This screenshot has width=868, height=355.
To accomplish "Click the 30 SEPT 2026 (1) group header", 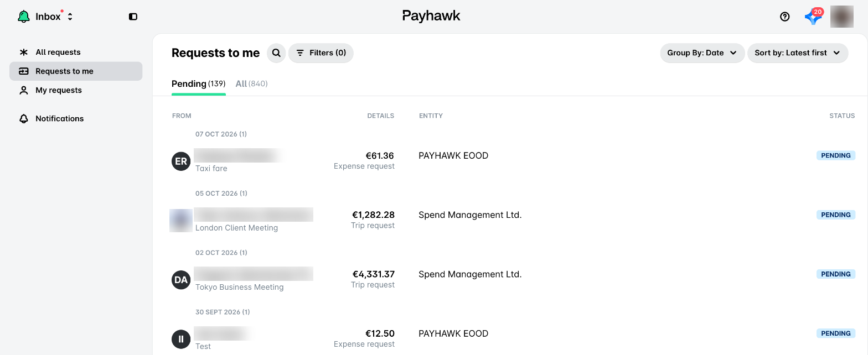I will (223, 312).
